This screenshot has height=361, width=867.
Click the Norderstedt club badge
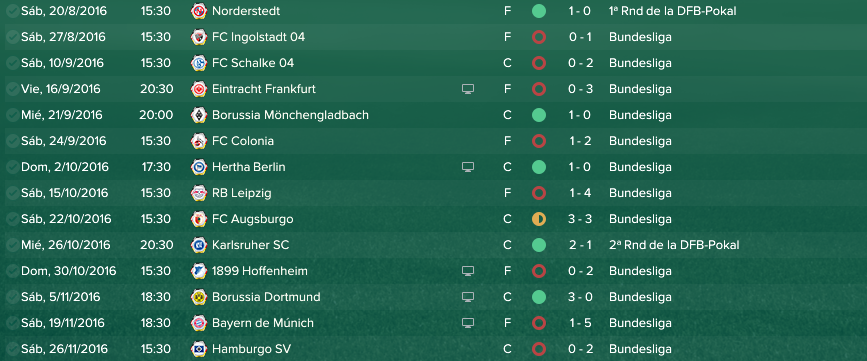pos(199,11)
